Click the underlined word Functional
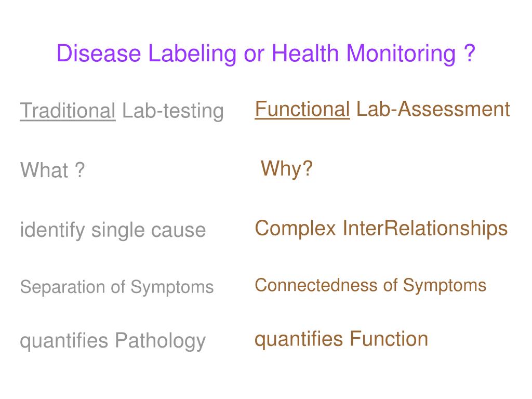The image size is (532, 399). (x=302, y=109)
